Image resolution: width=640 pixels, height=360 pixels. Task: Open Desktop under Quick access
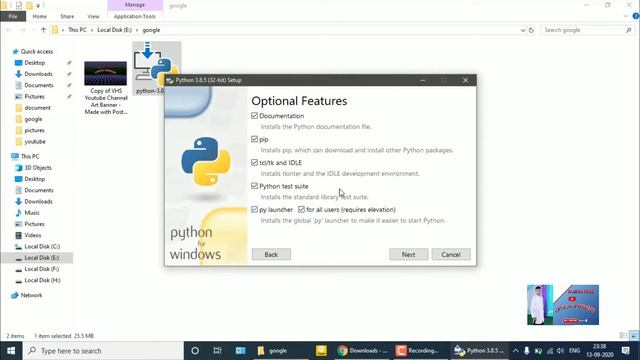click(34, 63)
